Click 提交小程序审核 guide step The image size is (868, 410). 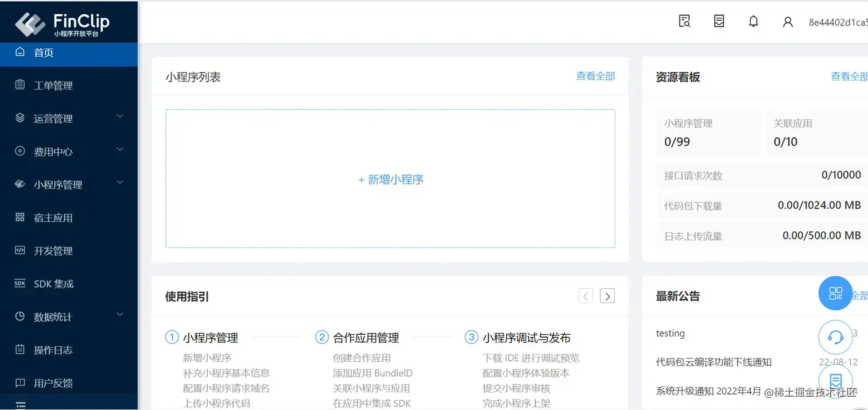click(517, 388)
